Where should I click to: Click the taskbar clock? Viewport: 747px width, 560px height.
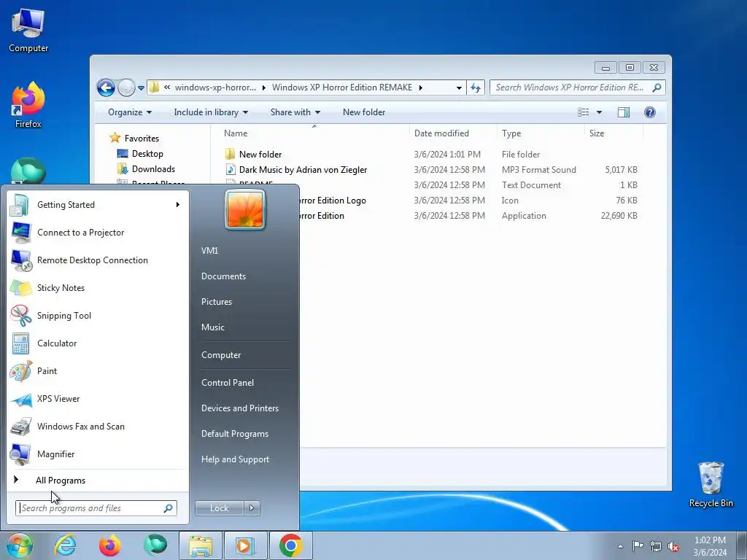tap(710, 546)
